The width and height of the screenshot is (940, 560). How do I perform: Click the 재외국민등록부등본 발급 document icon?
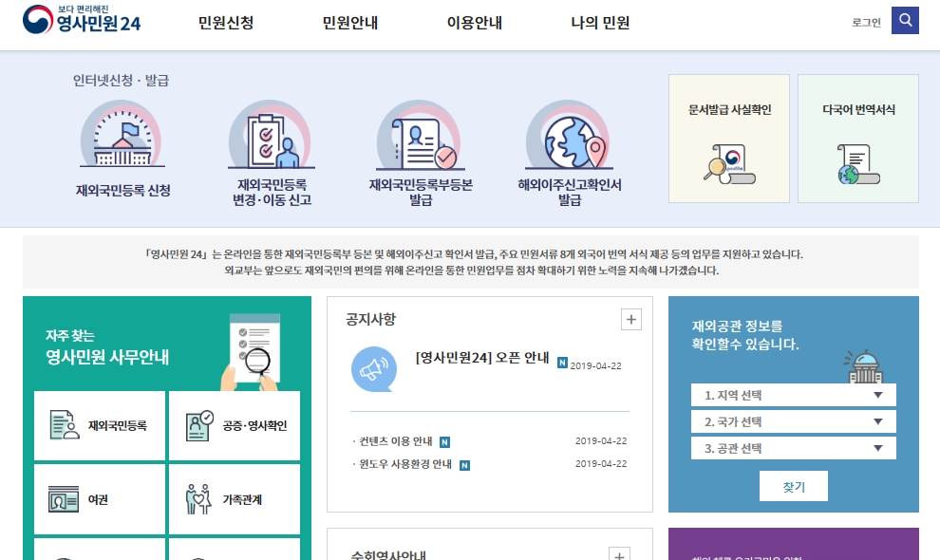click(x=421, y=135)
